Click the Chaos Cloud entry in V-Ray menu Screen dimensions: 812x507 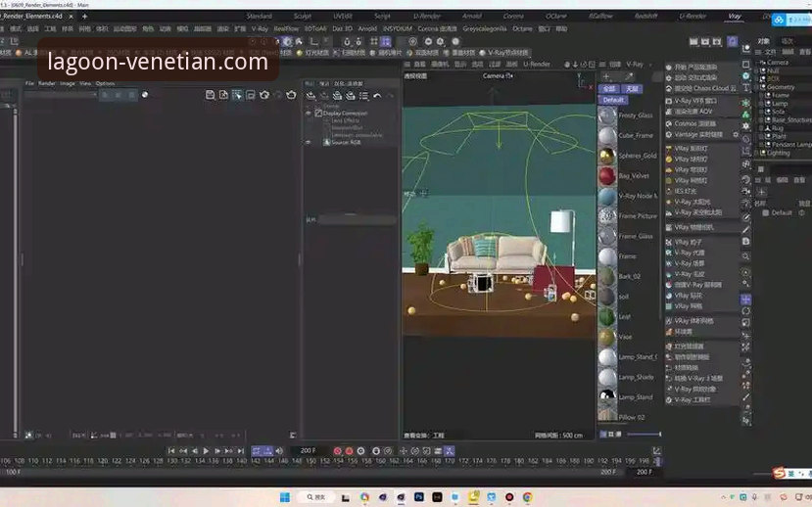(x=701, y=88)
